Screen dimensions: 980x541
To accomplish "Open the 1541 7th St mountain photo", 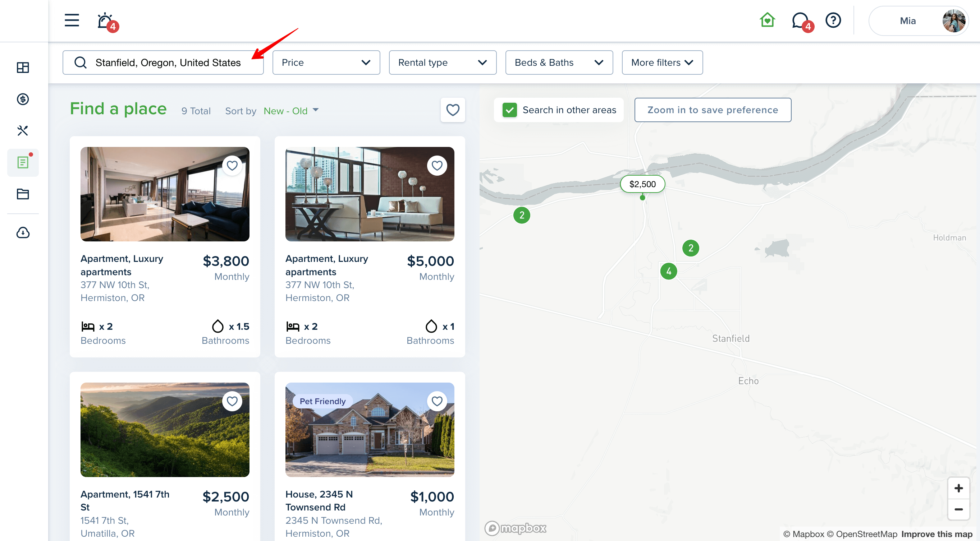I will pos(165,430).
